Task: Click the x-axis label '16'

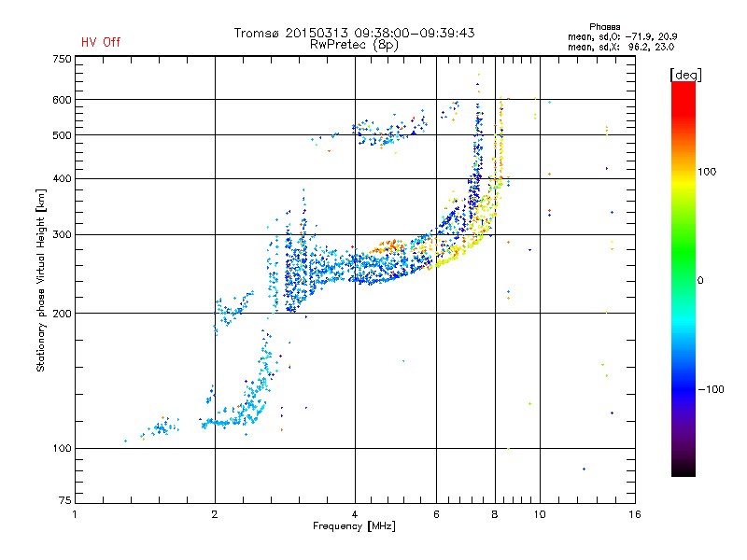Action: pos(635,514)
